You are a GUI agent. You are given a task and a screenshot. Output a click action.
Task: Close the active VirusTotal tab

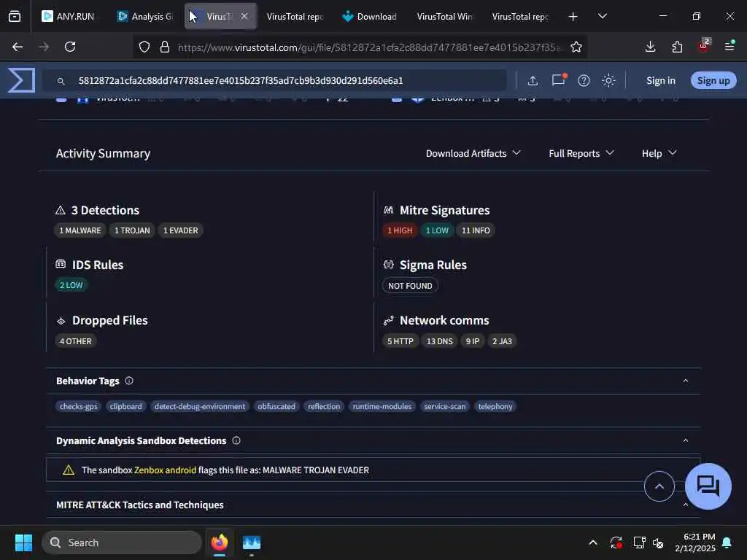[244, 16]
